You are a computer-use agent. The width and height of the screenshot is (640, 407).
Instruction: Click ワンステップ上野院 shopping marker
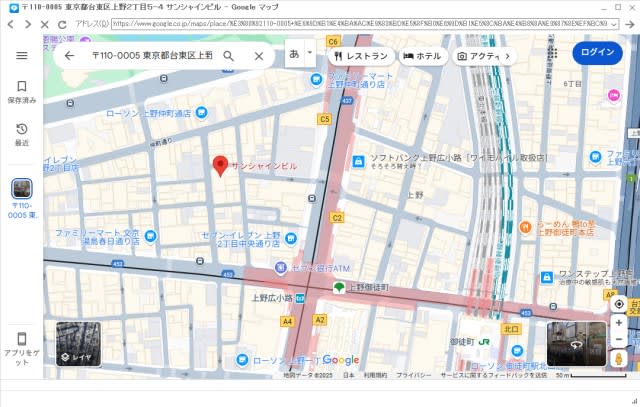point(547,277)
